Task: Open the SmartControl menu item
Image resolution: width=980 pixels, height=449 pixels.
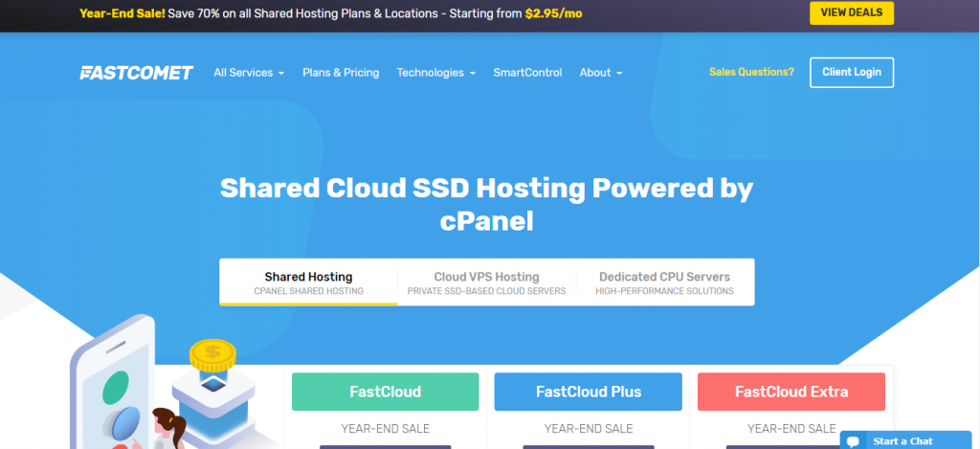Action: point(527,73)
